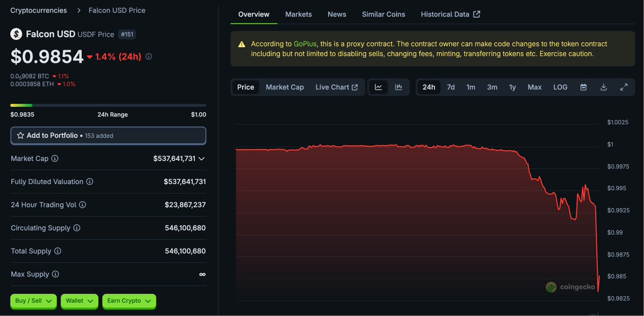Click the Falcon USD coin logo icon

tap(16, 34)
